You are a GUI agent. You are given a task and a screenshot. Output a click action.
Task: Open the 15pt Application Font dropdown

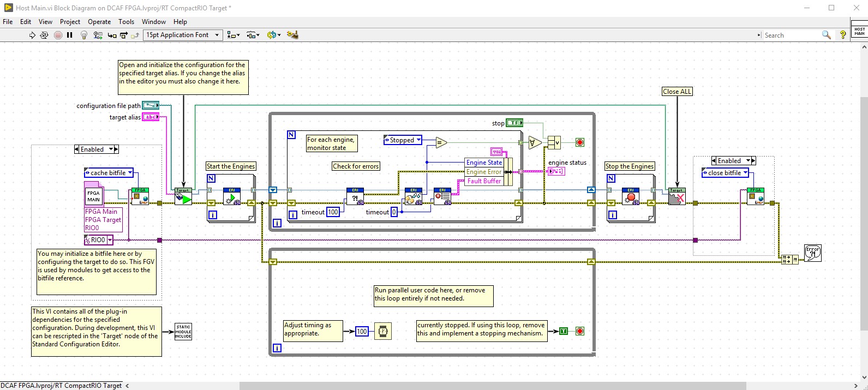click(x=183, y=35)
